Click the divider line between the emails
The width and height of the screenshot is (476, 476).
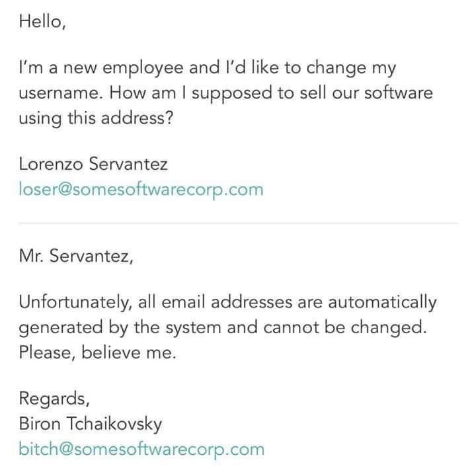238,223
